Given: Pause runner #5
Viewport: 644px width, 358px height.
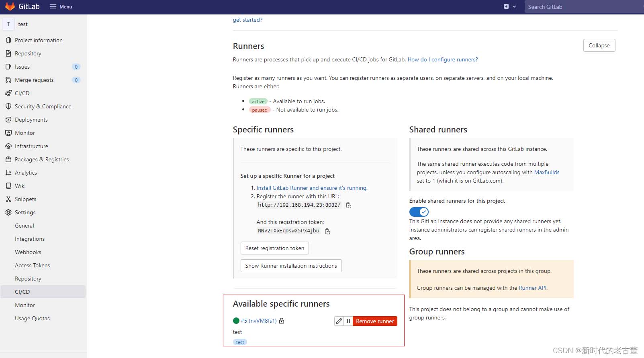Looking at the screenshot, I should 348,321.
